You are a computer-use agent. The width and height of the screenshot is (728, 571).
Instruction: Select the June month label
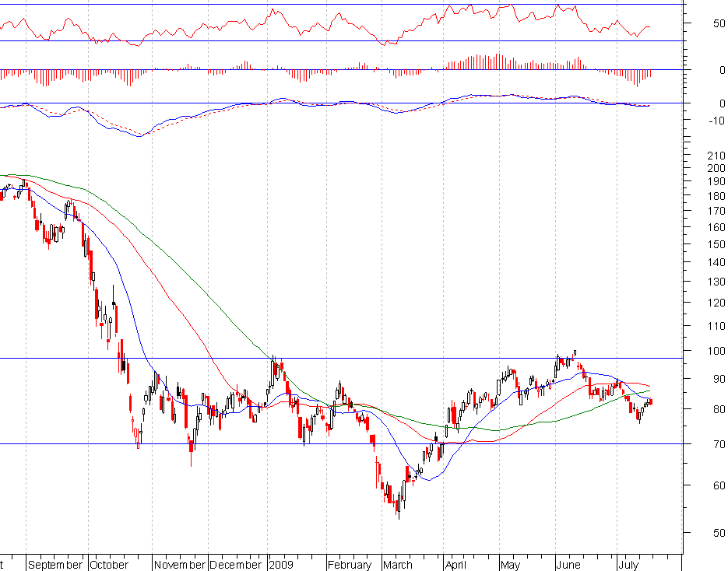[568, 565]
